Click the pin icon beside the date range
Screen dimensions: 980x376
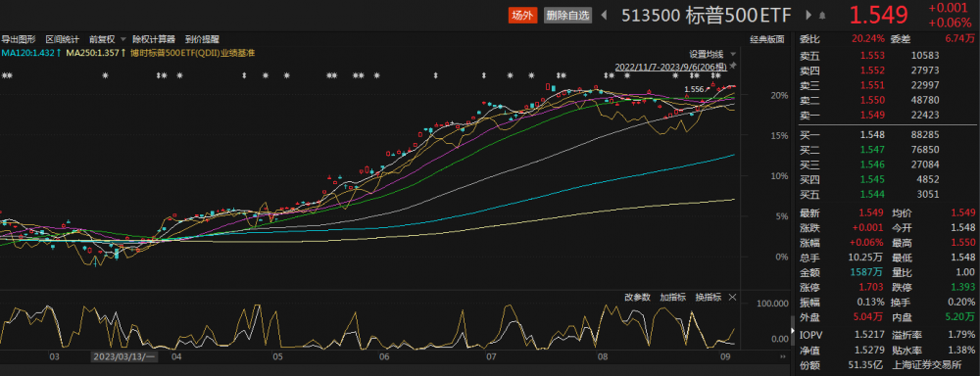click(x=734, y=66)
